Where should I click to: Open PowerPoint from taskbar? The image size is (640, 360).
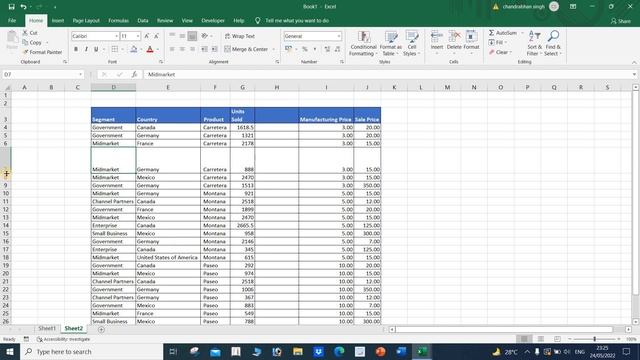(x=380, y=351)
